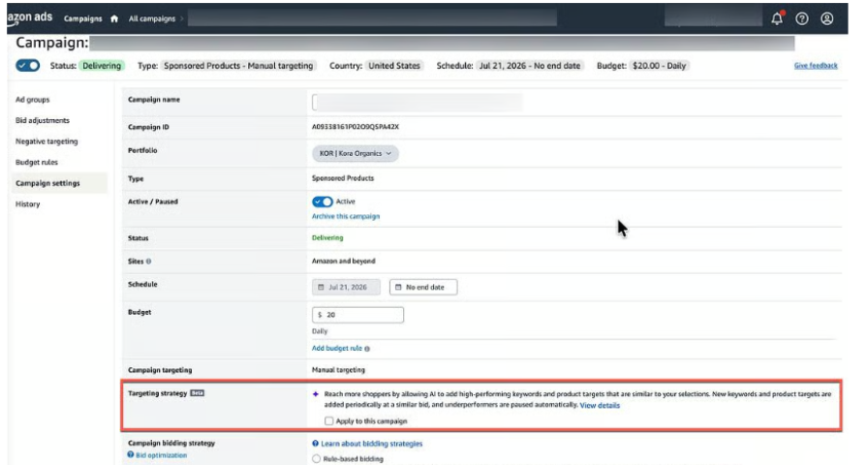This screenshot has height=465, width=868.
Task: Open the KOR | Kora Organics portfolio dropdown
Action: coord(356,153)
